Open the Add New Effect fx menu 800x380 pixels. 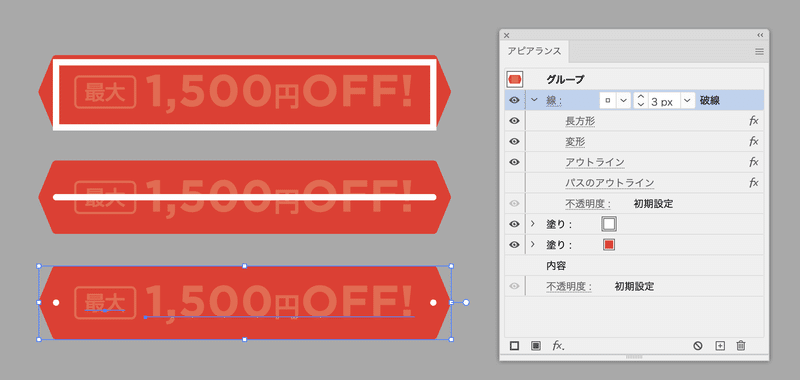558,346
